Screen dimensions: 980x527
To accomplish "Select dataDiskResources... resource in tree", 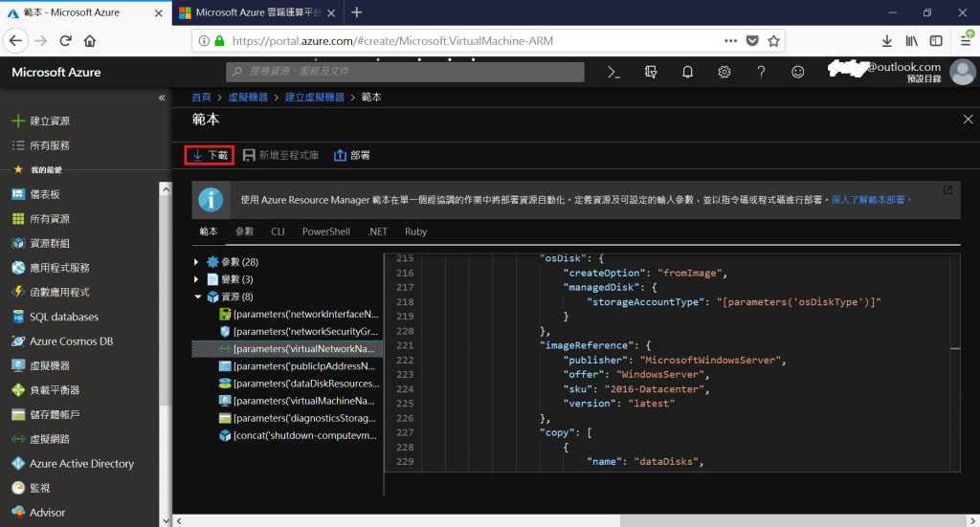I will tap(299, 384).
